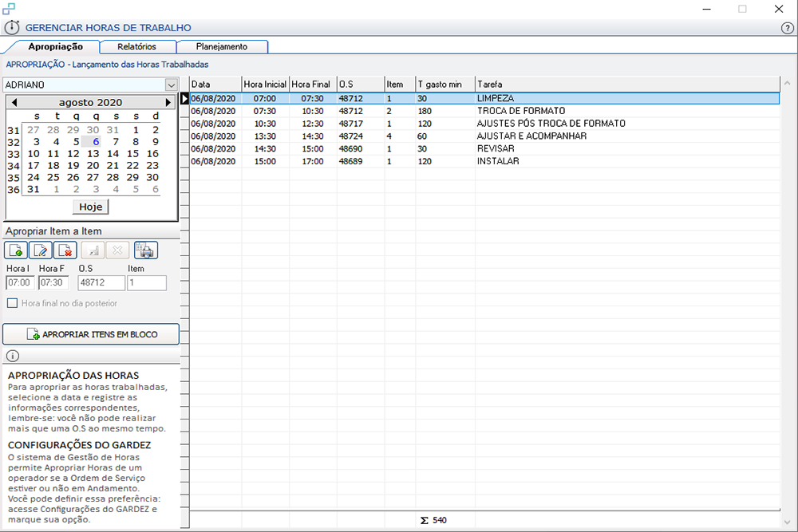Click the row indicator arrow for LIMPEZA
798x532 pixels.
[185, 99]
